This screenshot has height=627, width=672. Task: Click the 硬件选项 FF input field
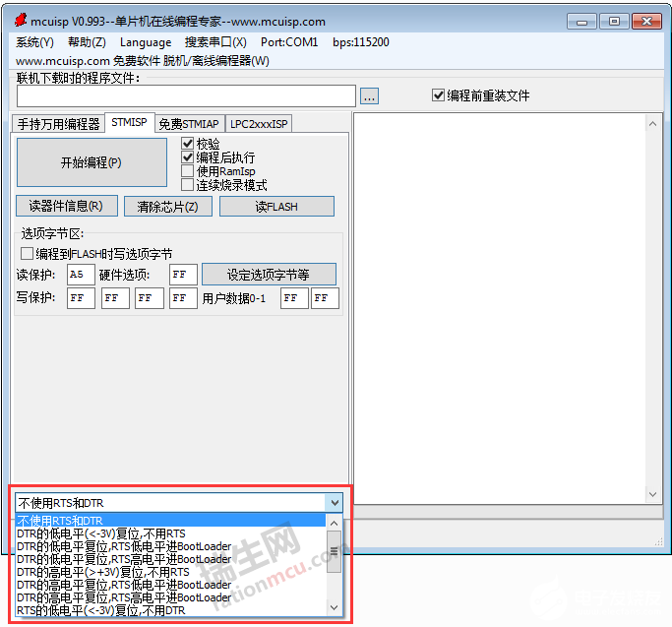[x=183, y=275]
